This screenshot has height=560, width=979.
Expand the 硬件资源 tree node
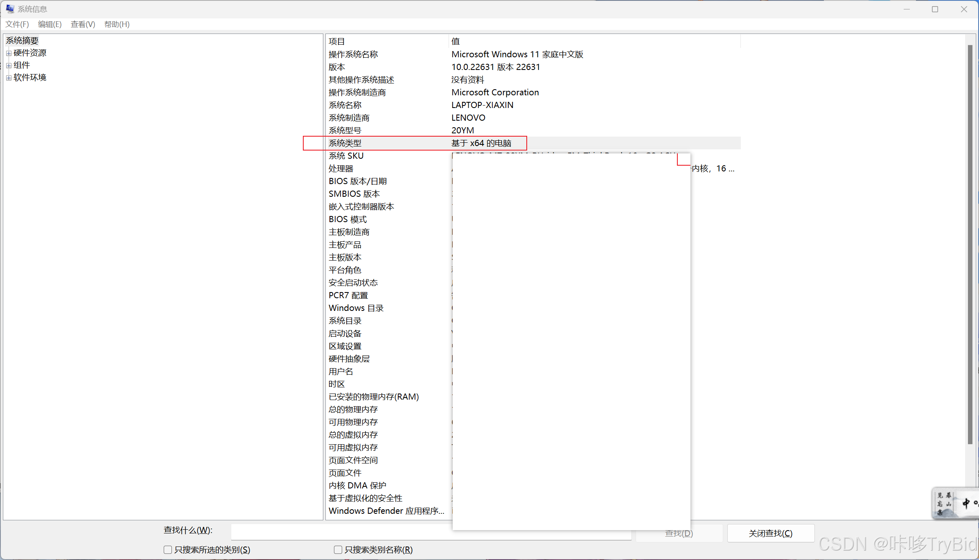(x=9, y=53)
